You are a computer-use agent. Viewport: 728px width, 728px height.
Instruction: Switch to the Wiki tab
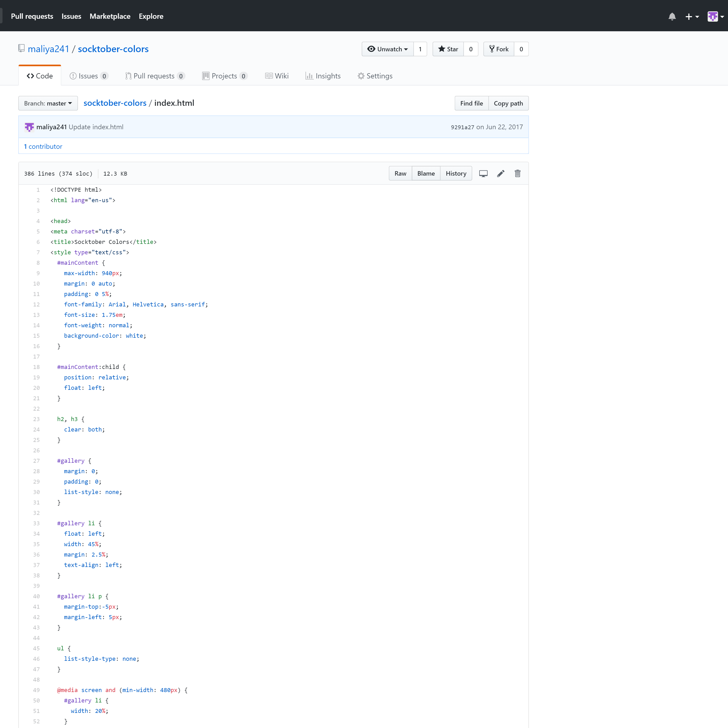point(277,76)
